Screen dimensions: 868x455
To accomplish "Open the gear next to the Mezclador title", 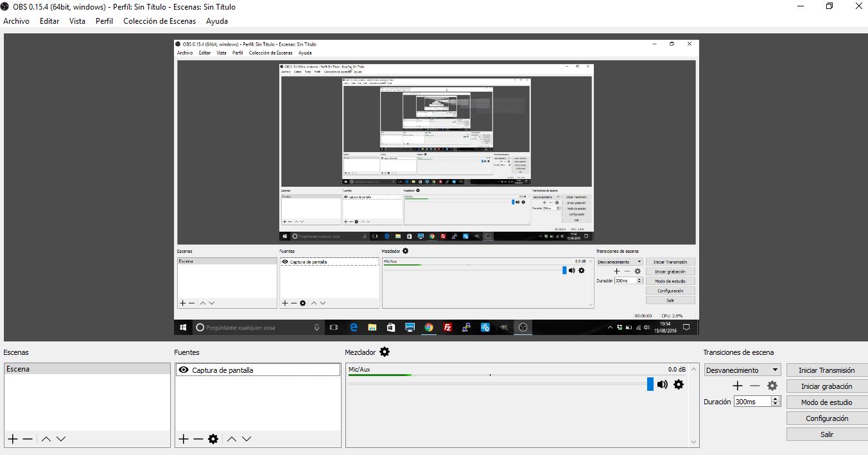I will pos(384,352).
